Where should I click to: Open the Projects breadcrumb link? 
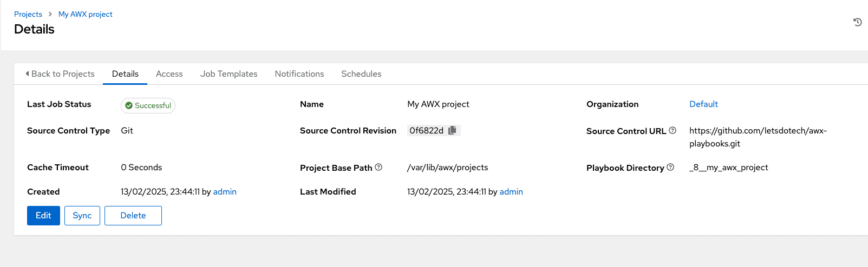(x=28, y=14)
